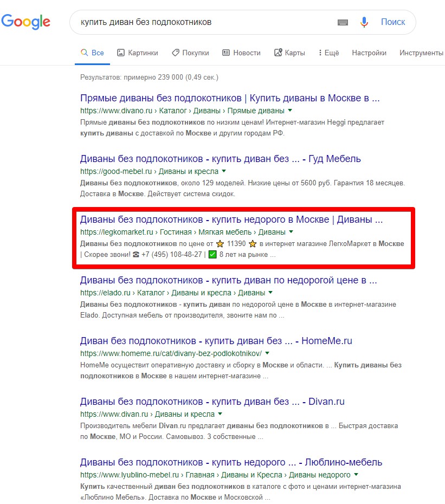Switch to the Картинки tab
445x504 pixels.
click(x=138, y=53)
